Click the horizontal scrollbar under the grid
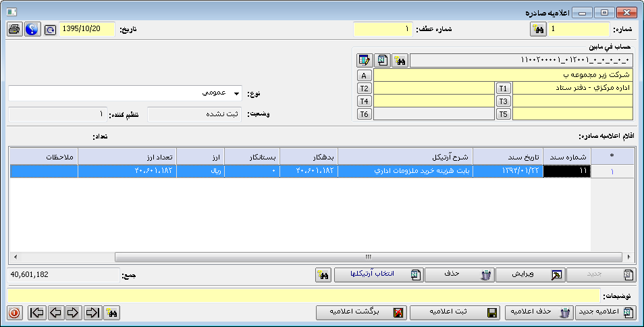 pos(368,257)
